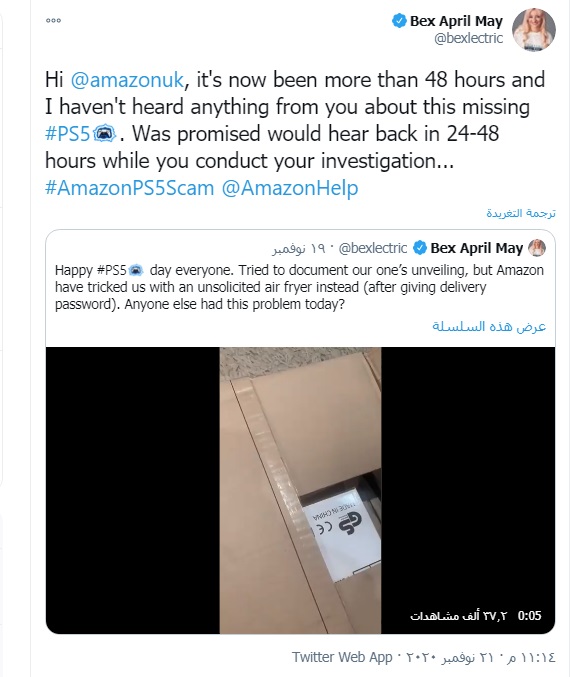Open the three-dot tweet options menu
This screenshot has width=570, height=677.
click(53, 20)
